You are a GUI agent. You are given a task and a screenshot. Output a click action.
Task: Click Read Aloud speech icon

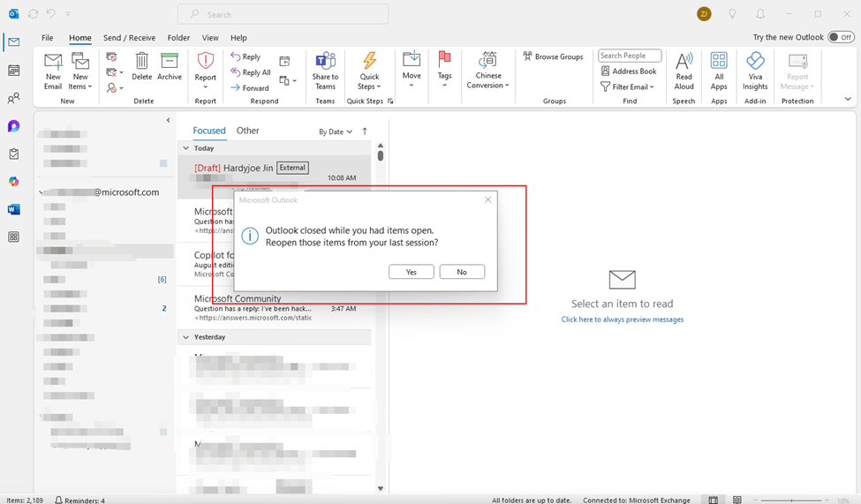(x=684, y=71)
